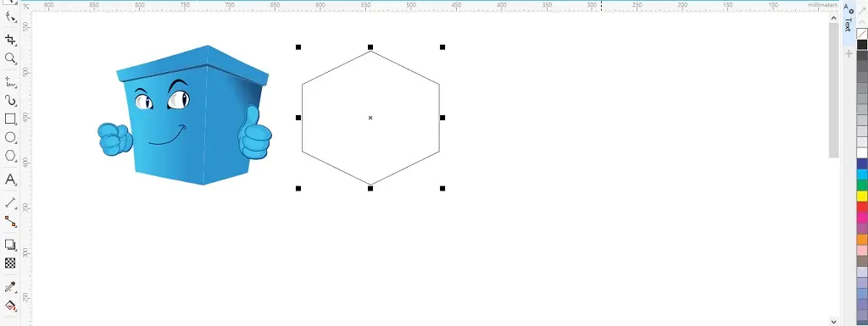Screen dimensions: 868x326
Task: Pick the red palette swatch
Action: (x=862, y=207)
